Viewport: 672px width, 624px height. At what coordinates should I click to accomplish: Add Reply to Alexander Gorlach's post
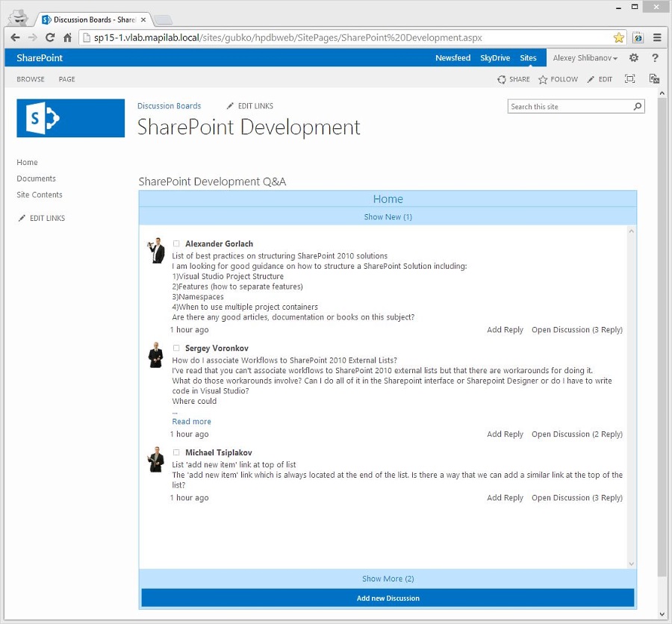pyautogui.click(x=505, y=330)
